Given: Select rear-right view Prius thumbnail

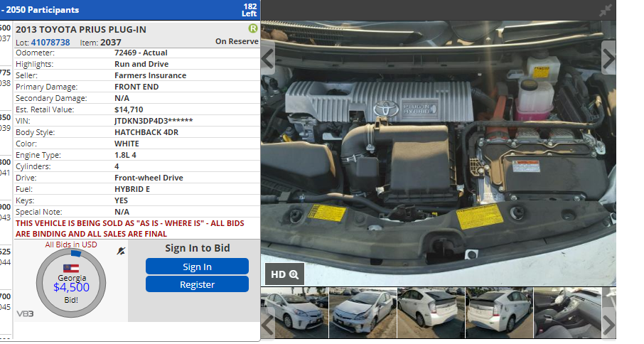Looking at the screenshot, I should point(431,313).
